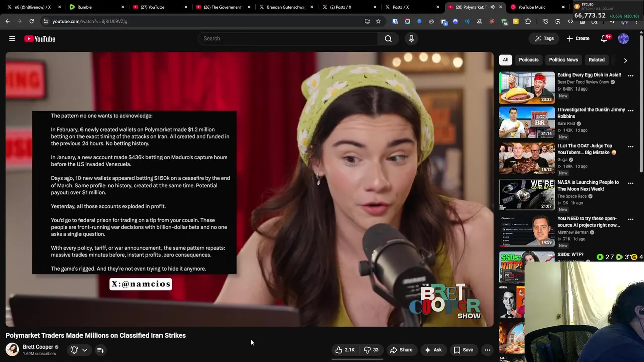The image size is (644, 362).
Task: Bookmark this page with star icon
Action: click(x=378, y=21)
